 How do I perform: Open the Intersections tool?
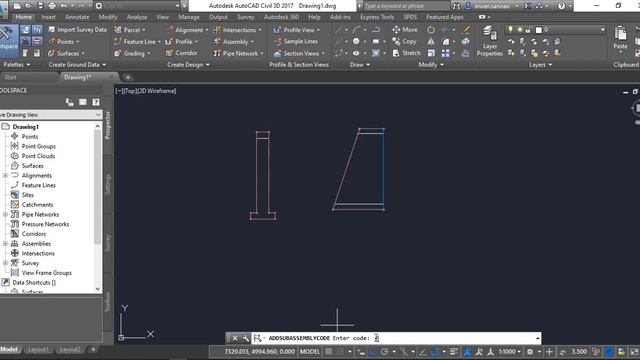coord(237,30)
